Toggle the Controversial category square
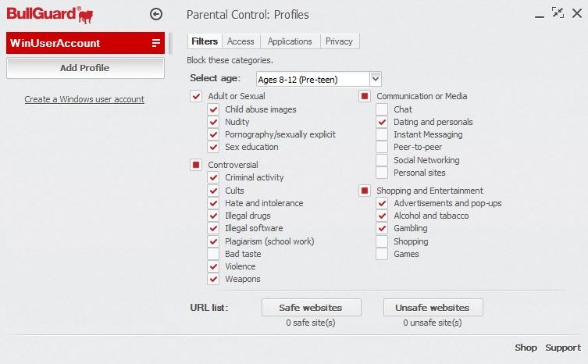The height and width of the screenshot is (364, 588). click(196, 165)
